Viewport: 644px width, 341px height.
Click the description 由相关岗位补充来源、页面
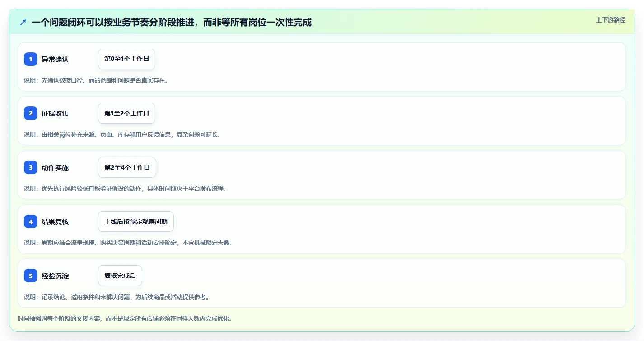click(x=122, y=134)
